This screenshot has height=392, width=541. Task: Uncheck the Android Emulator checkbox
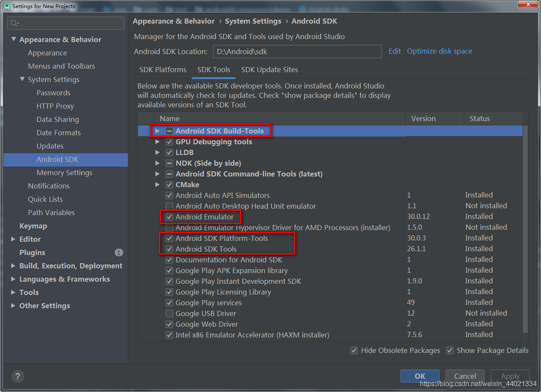point(169,217)
